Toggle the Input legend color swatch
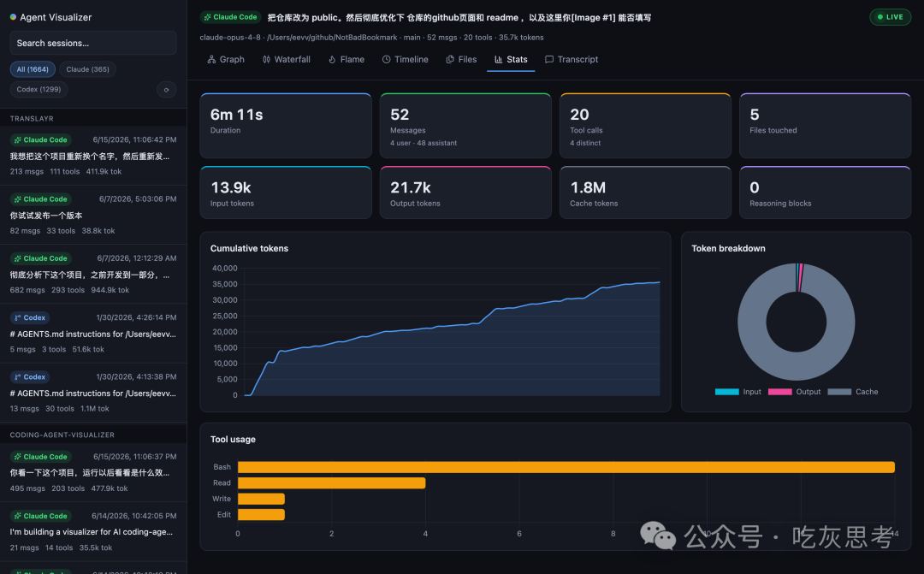Viewport: 924px width, 574px height. click(726, 392)
